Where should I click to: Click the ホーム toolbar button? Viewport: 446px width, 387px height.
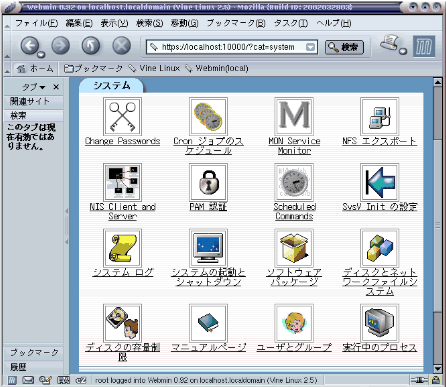pos(35,68)
